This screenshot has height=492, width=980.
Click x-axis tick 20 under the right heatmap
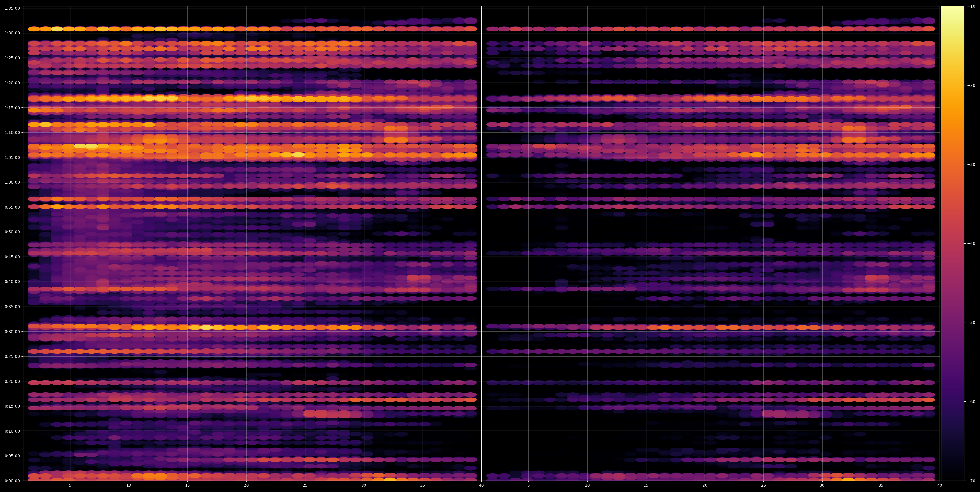tap(705, 486)
